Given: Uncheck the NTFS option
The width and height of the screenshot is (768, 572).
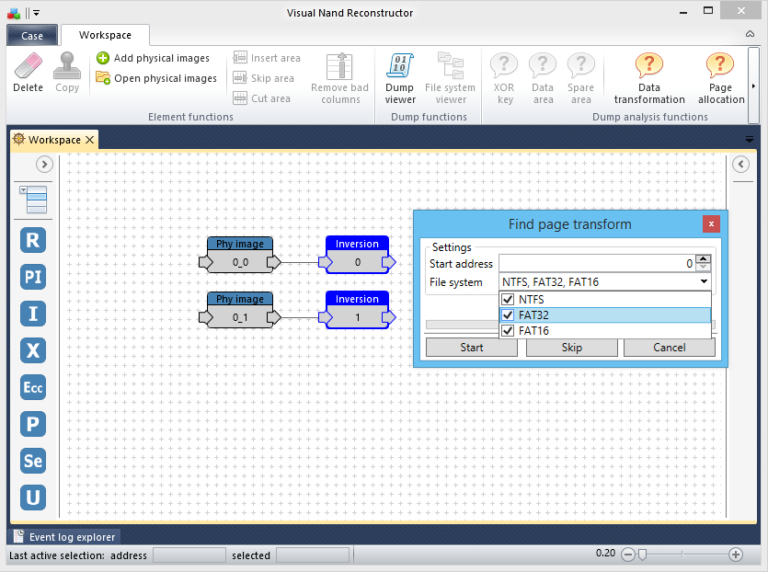Looking at the screenshot, I should [508, 299].
